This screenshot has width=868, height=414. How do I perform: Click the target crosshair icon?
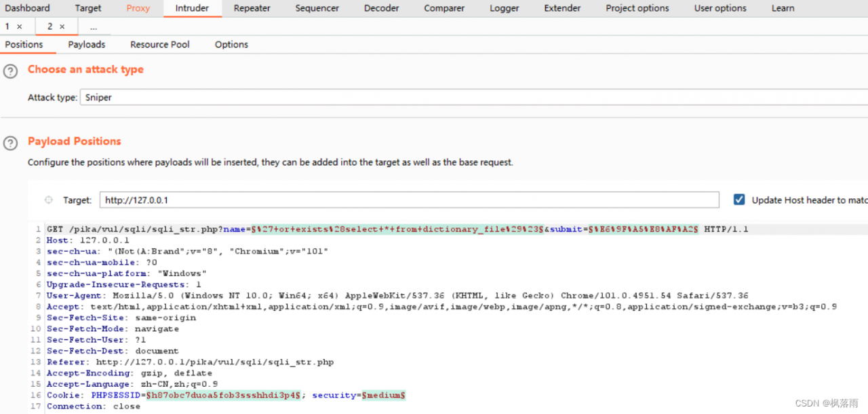click(48, 200)
